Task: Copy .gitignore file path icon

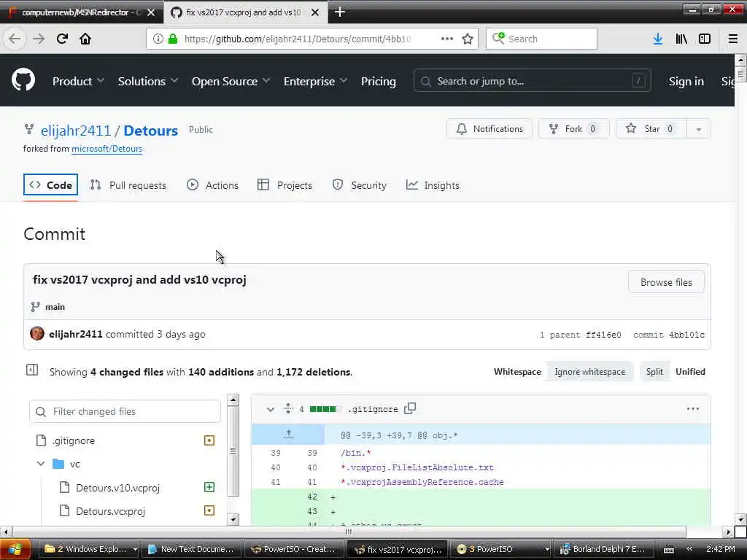Action: [x=410, y=408]
